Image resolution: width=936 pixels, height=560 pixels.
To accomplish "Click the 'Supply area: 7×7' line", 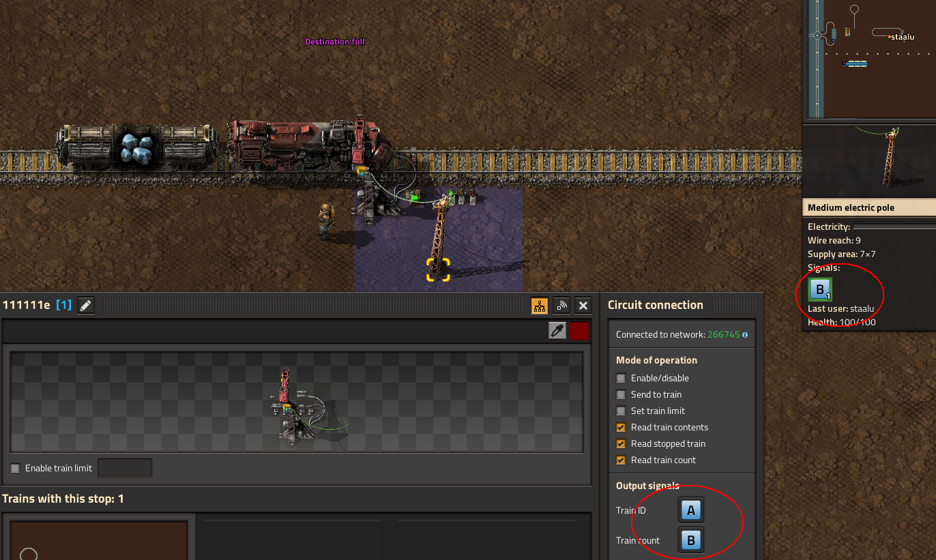I will [841, 254].
